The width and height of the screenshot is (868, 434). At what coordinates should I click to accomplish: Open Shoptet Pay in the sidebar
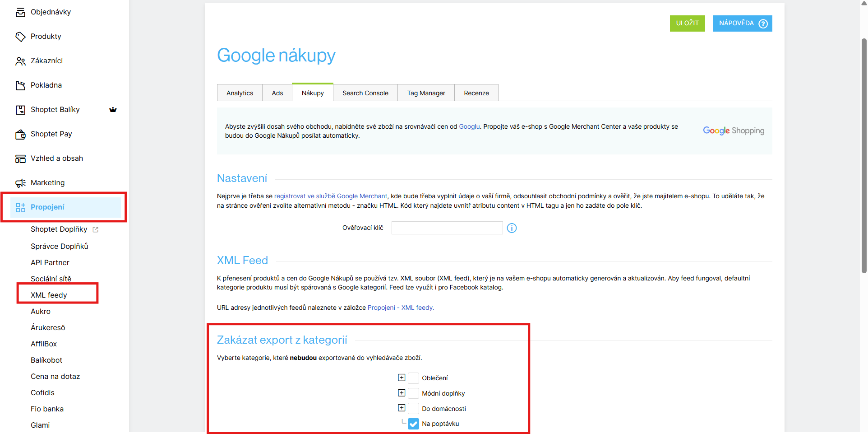51,134
